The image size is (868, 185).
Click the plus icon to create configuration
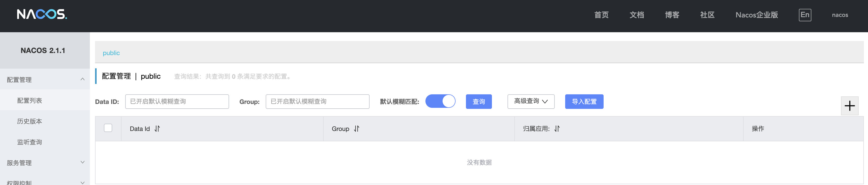850,106
